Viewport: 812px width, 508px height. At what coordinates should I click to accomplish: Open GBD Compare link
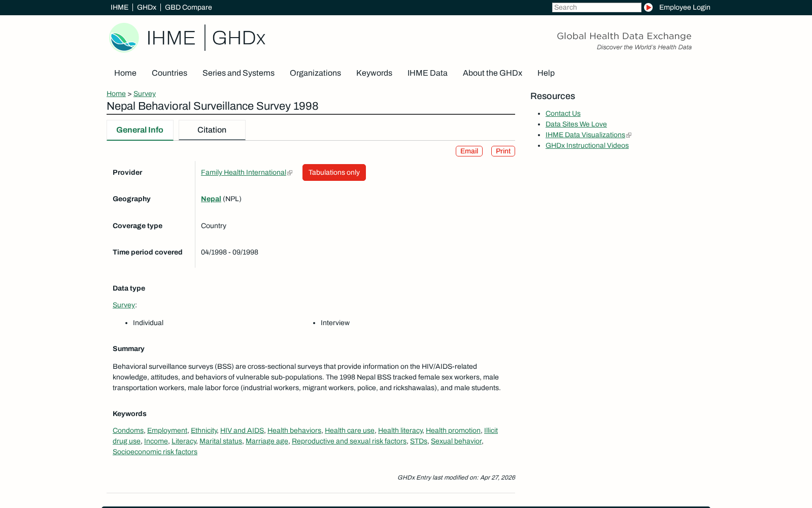(188, 7)
